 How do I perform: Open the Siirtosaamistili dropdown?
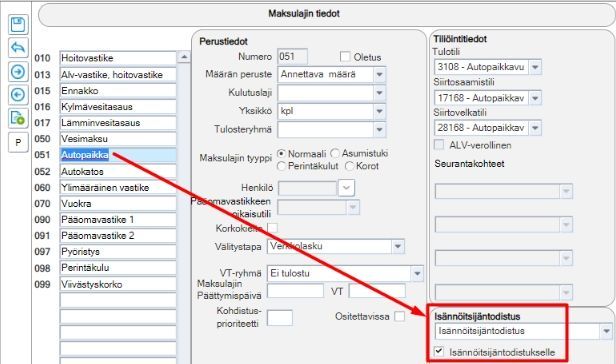click(x=535, y=98)
